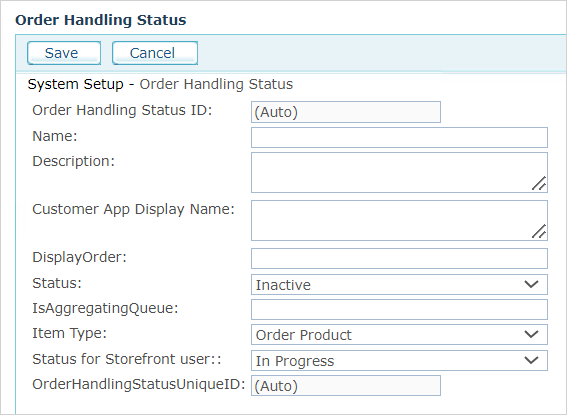Click the Order Handling Status ID field
Screen dimensions: 567x415
(x=346, y=112)
